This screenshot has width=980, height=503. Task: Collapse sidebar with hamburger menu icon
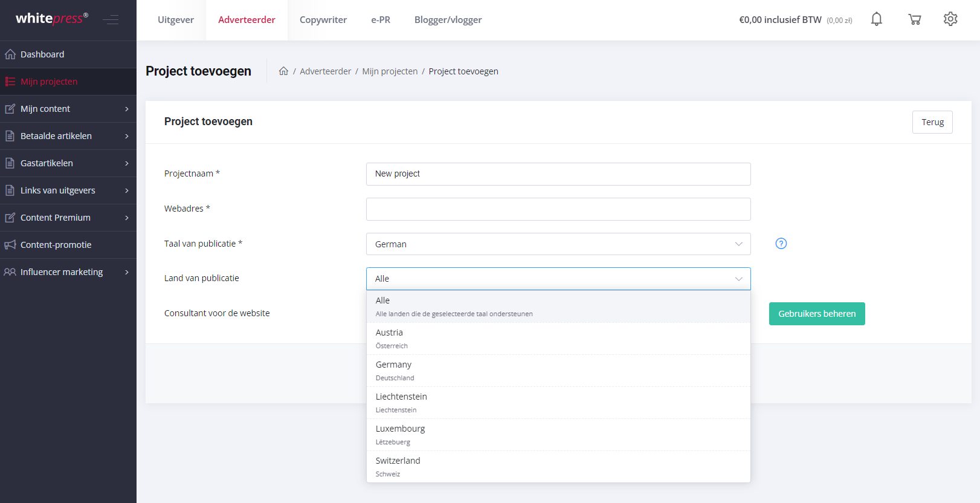pos(111,20)
